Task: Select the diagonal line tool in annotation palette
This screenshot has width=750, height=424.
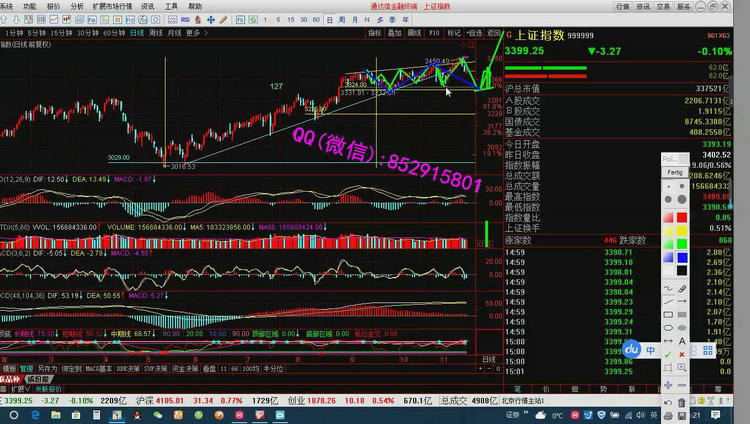Action: click(668, 287)
